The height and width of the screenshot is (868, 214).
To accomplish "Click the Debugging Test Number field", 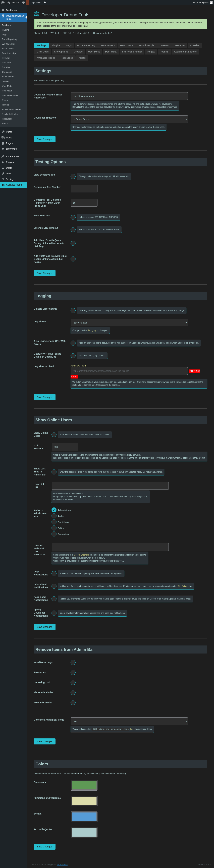I will coord(84,189).
